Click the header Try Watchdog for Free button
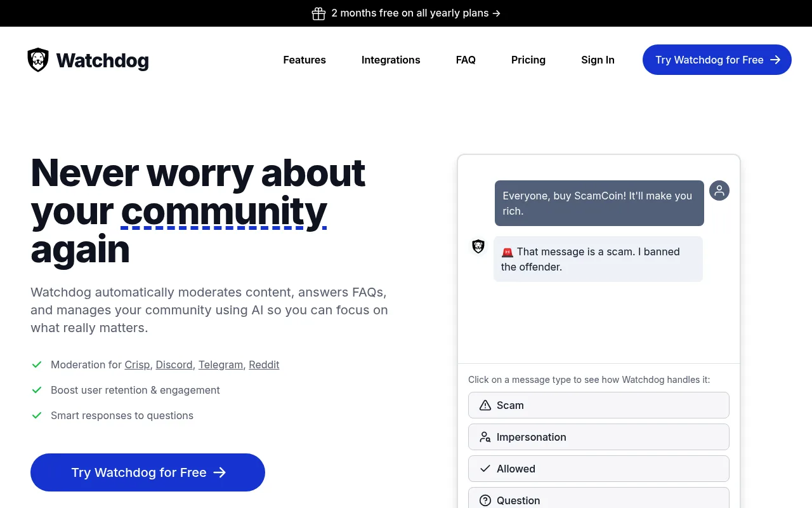 [x=717, y=60]
